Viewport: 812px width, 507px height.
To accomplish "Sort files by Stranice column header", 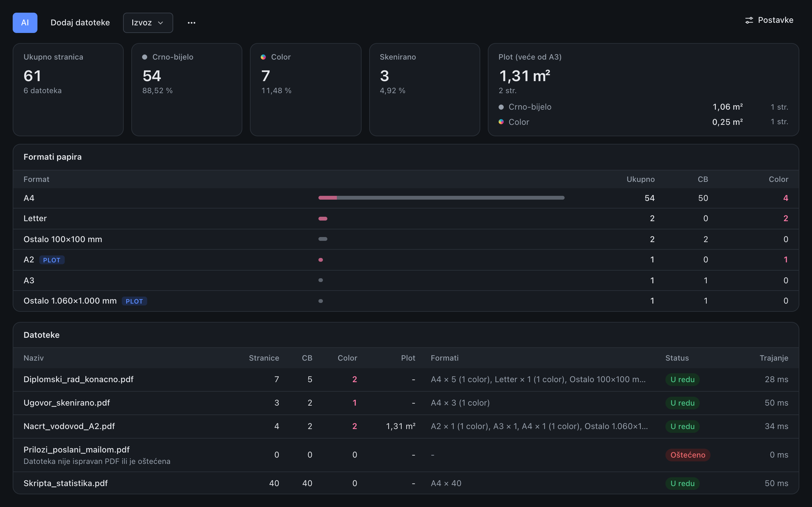I will pyautogui.click(x=264, y=358).
